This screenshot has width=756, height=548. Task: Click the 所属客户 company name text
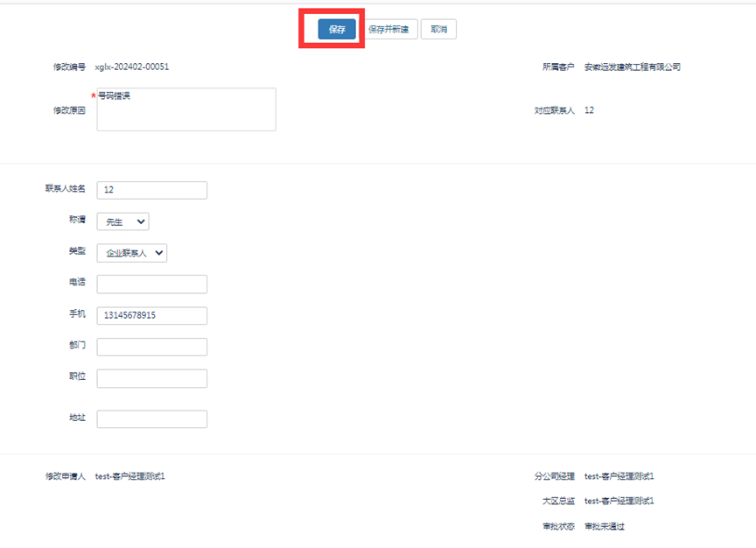pos(632,67)
